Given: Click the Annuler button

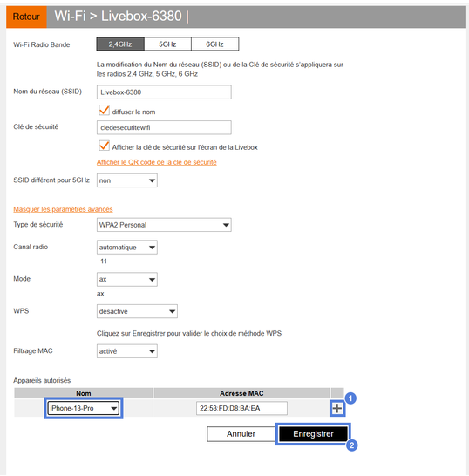Looking at the screenshot, I should click(241, 434).
